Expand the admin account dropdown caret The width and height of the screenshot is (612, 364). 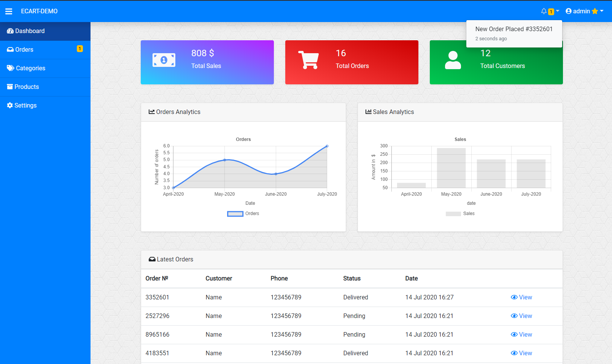pyautogui.click(x=602, y=11)
